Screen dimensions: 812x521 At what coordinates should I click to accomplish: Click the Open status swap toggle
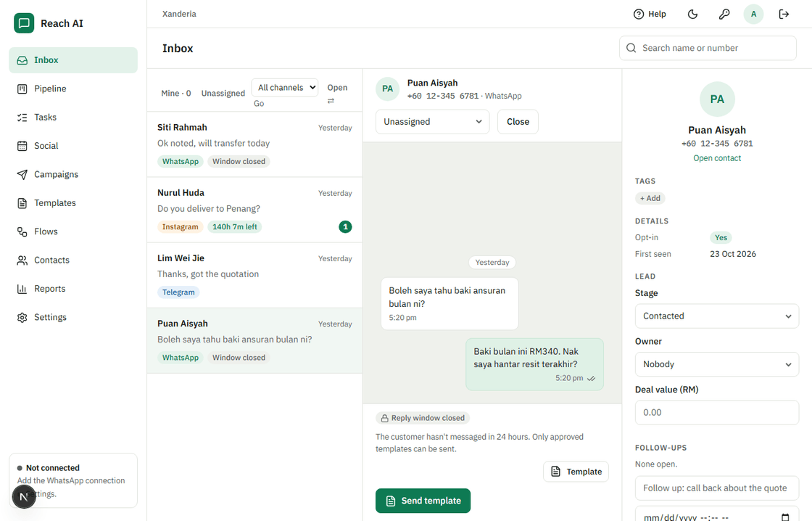coord(337,94)
